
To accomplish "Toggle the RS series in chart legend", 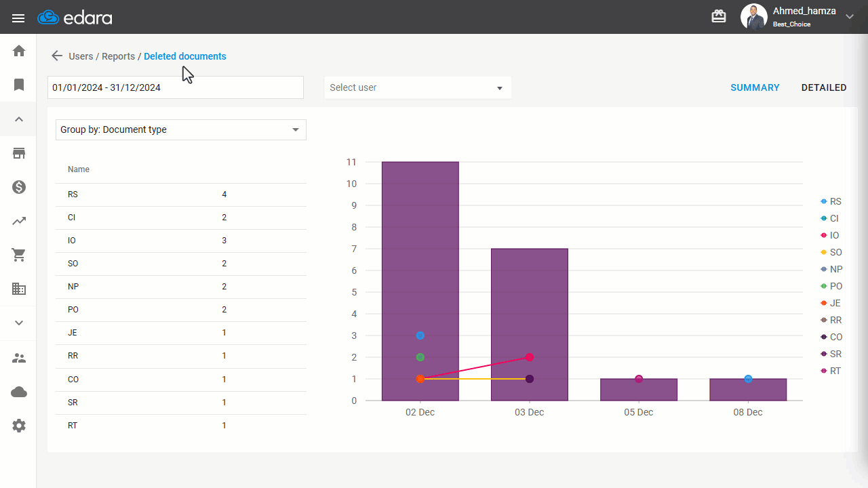I will coord(831,201).
